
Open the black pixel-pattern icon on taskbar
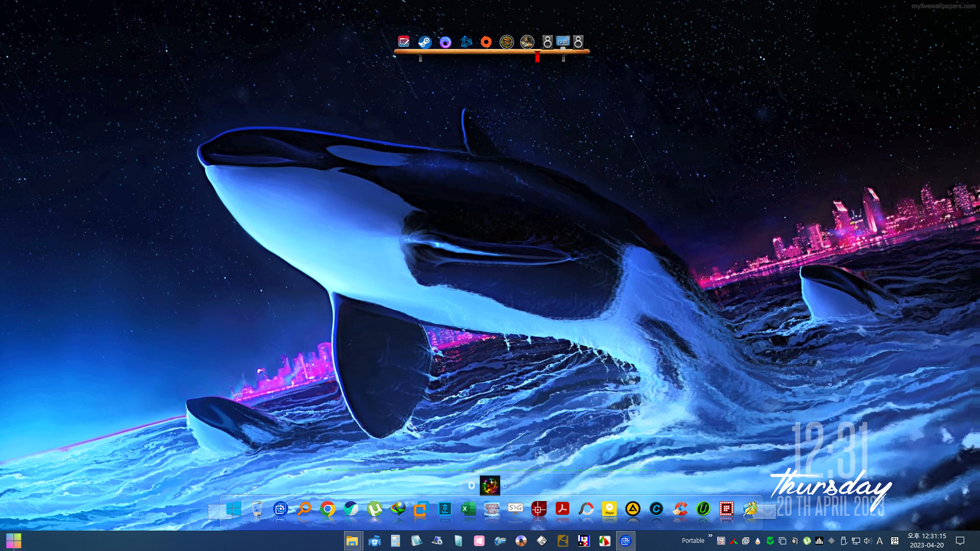click(583, 541)
